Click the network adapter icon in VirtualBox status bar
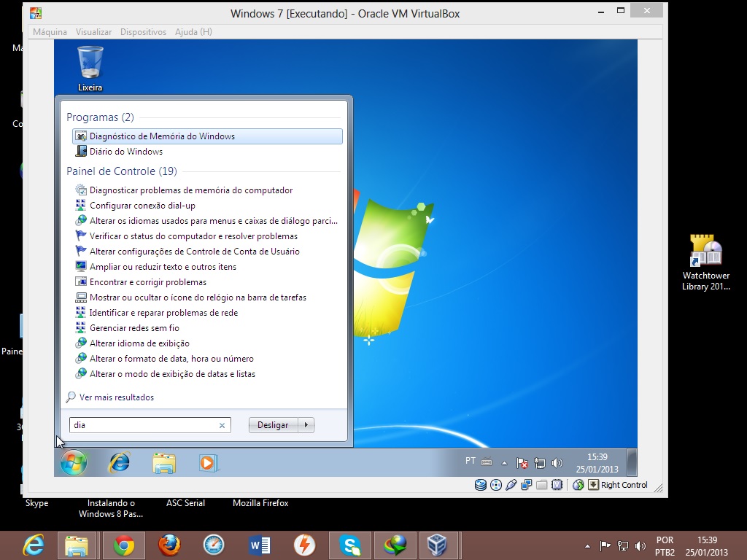The image size is (747, 560). tap(527, 485)
